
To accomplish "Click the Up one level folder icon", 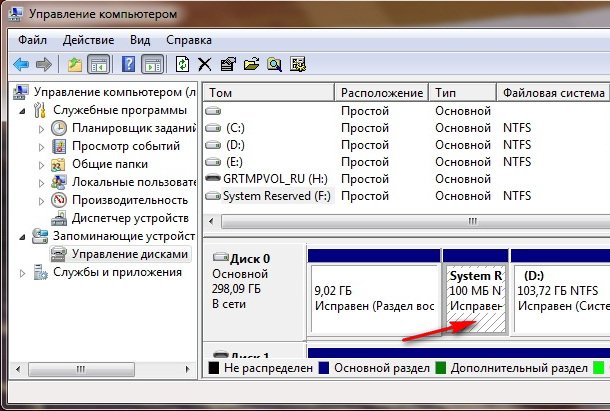I will point(75,64).
